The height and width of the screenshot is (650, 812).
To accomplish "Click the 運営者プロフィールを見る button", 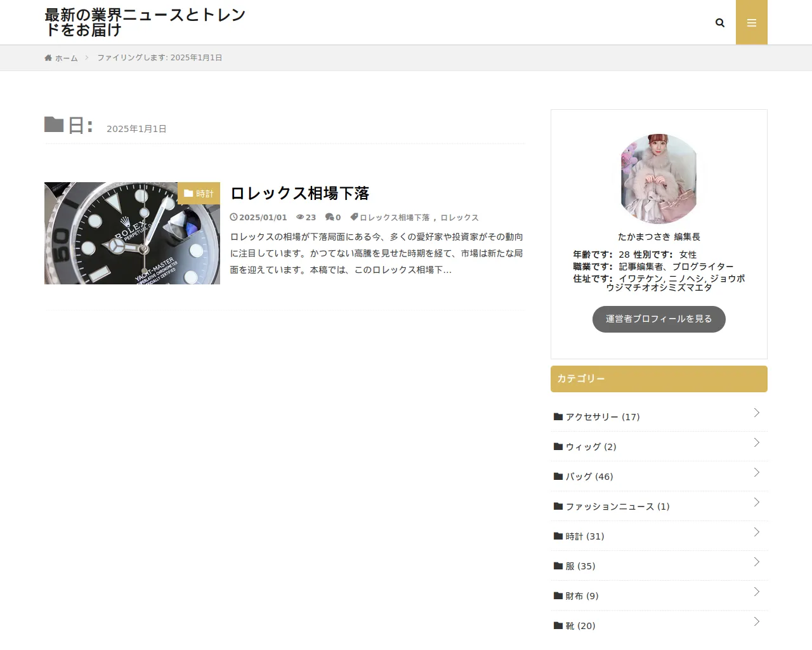I will click(x=659, y=319).
